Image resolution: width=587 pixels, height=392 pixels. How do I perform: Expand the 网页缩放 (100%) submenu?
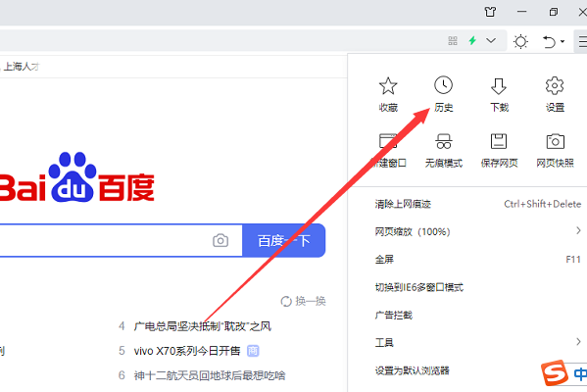[578, 231]
